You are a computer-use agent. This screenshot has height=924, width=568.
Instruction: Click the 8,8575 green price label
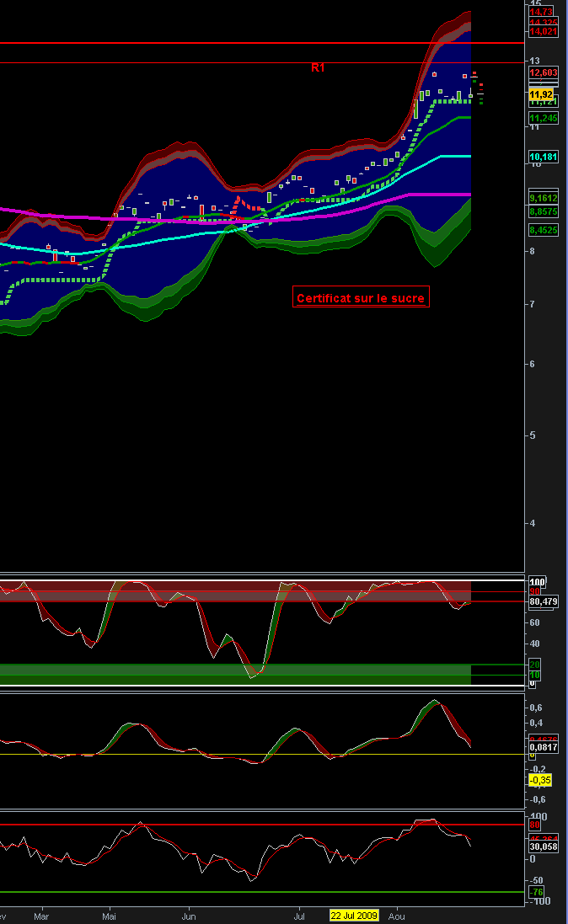[544, 211]
